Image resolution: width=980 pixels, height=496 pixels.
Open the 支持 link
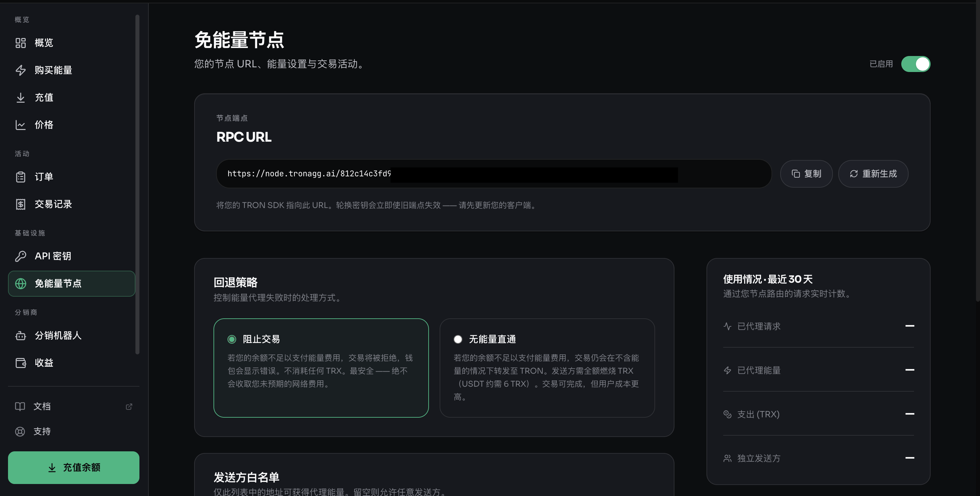click(x=73, y=432)
